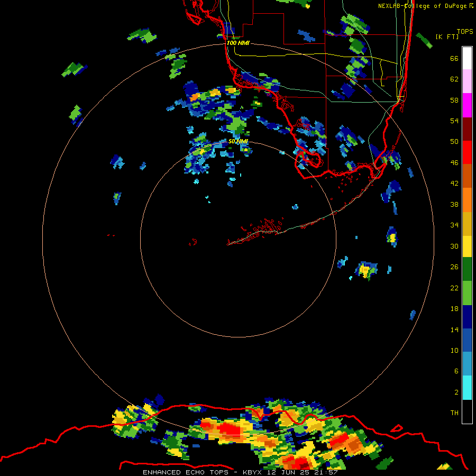
Task: Click the legend value '18'
Action: (x=454, y=309)
